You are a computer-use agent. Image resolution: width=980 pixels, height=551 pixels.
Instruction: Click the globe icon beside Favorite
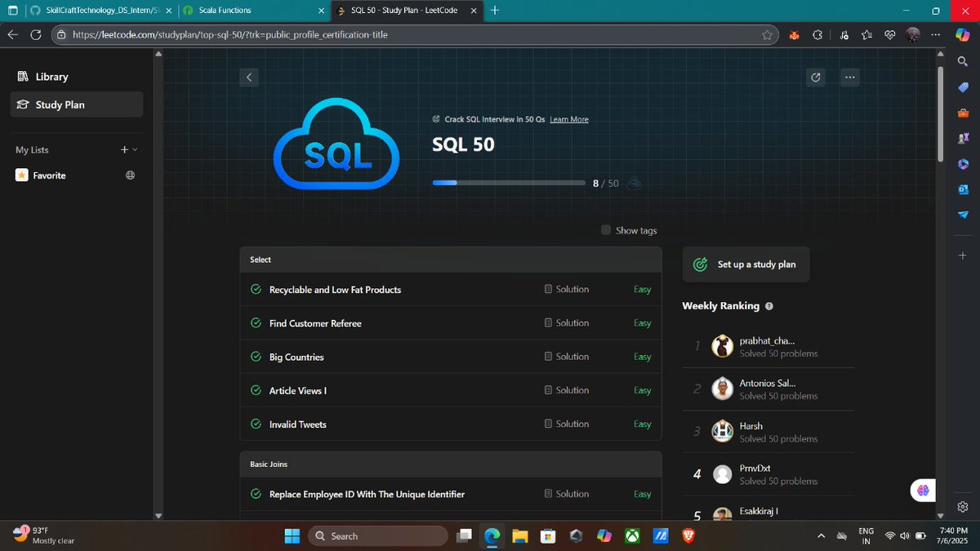pyautogui.click(x=130, y=176)
